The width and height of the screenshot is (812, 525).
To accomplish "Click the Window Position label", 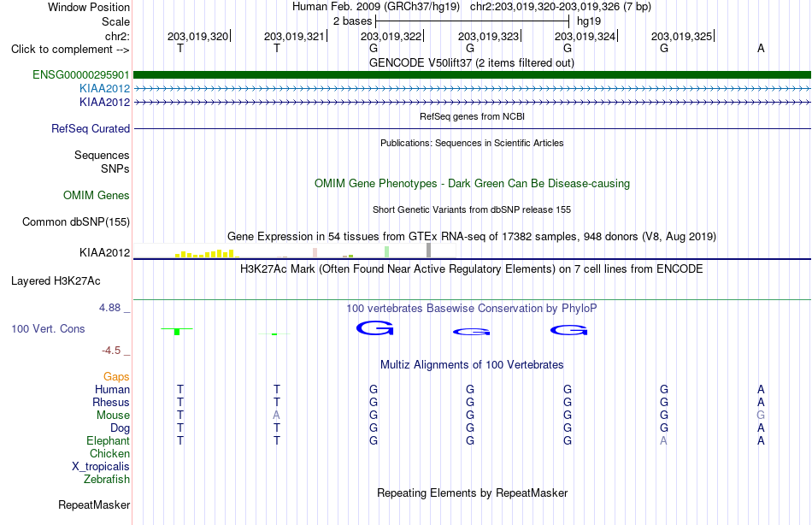I will pos(89,7).
